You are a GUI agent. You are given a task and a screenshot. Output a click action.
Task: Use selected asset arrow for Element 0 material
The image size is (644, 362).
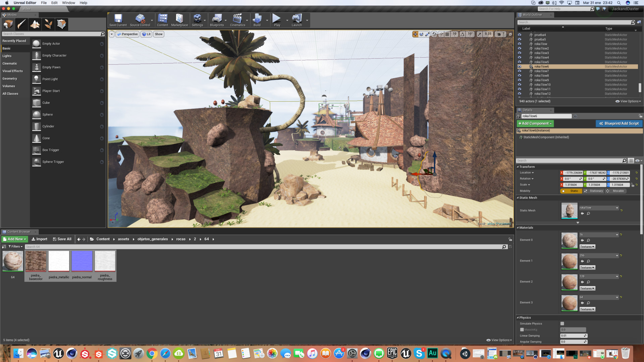(582, 240)
